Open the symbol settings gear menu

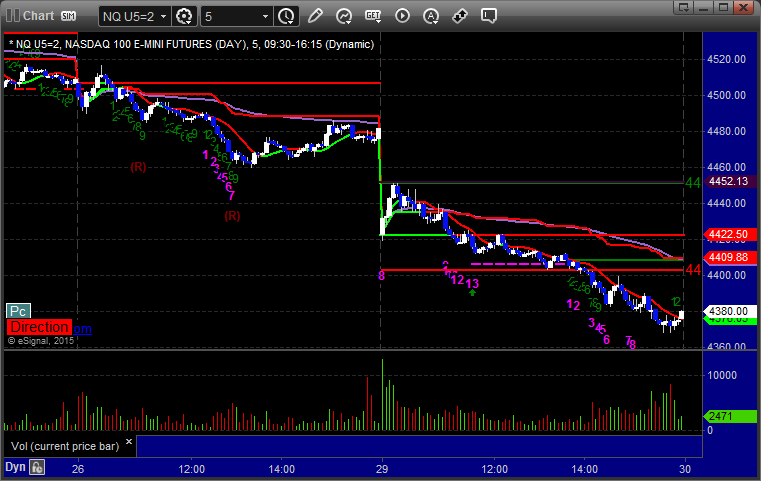tap(184, 17)
